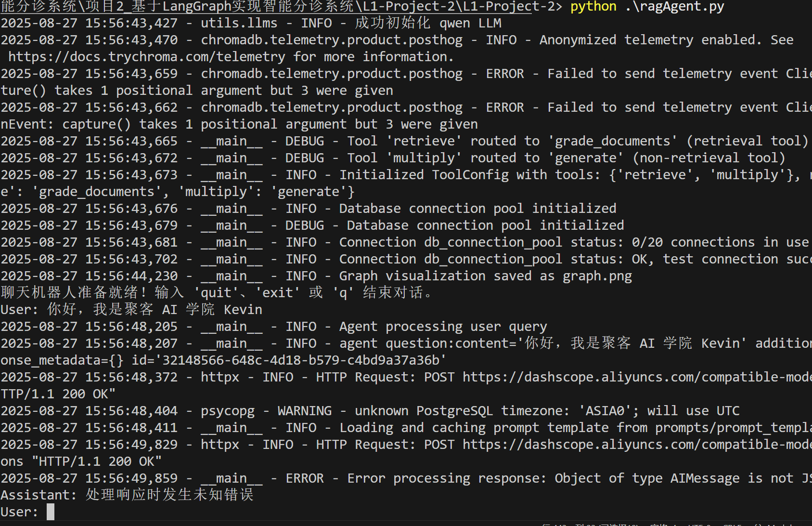Click the dashscope URL in the 15:56:49,829 line
This screenshot has height=526, width=812.
point(637,445)
